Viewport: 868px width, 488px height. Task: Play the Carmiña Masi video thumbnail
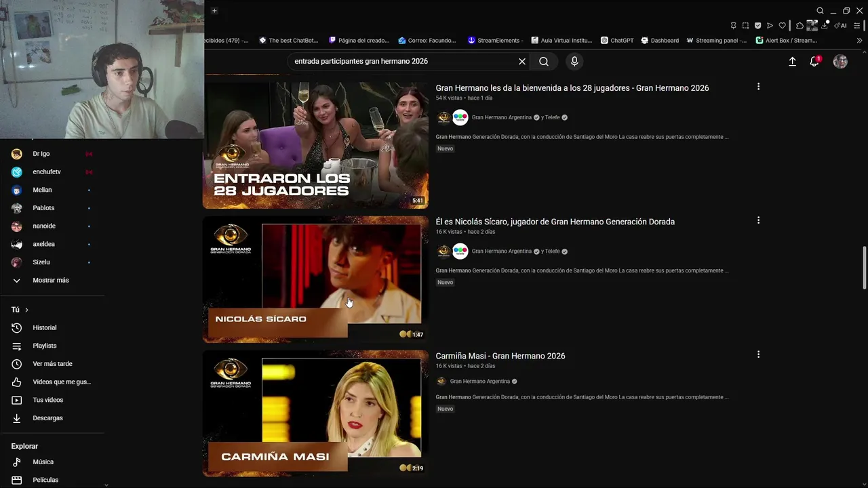(315, 413)
